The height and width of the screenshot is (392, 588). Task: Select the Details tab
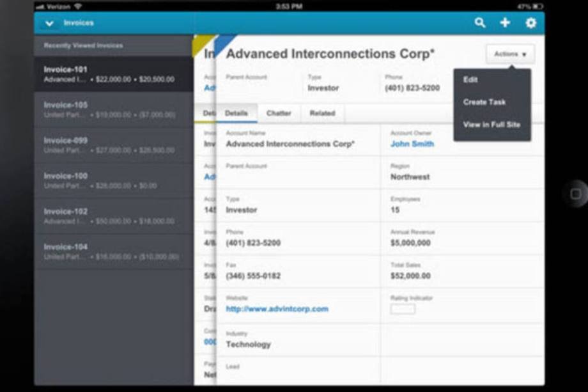point(236,113)
